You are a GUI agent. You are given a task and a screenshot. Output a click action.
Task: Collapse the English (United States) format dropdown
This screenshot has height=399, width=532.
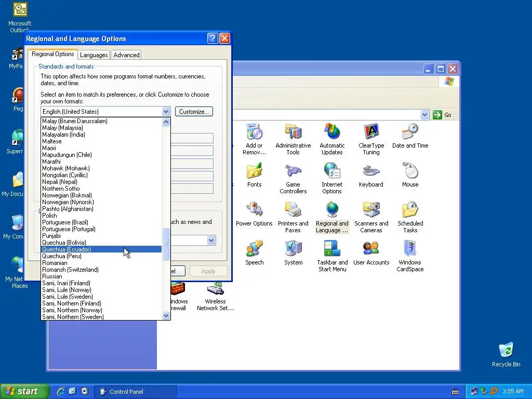point(166,112)
